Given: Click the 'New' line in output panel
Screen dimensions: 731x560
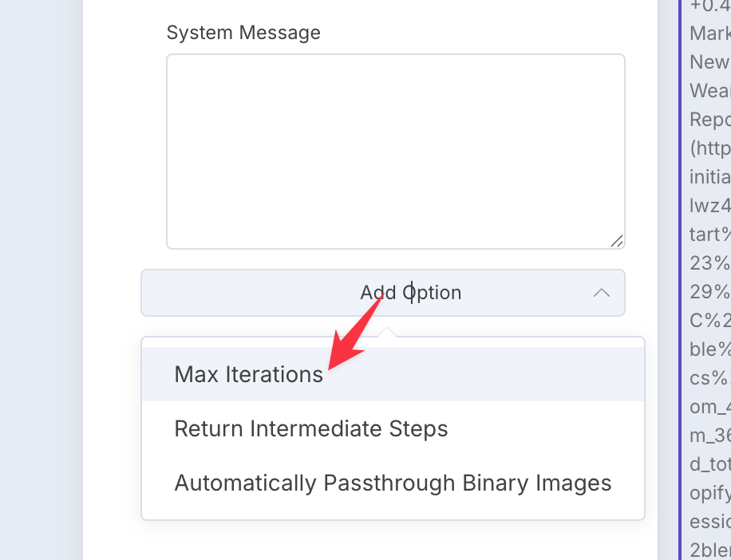Looking at the screenshot, I should 710,62.
